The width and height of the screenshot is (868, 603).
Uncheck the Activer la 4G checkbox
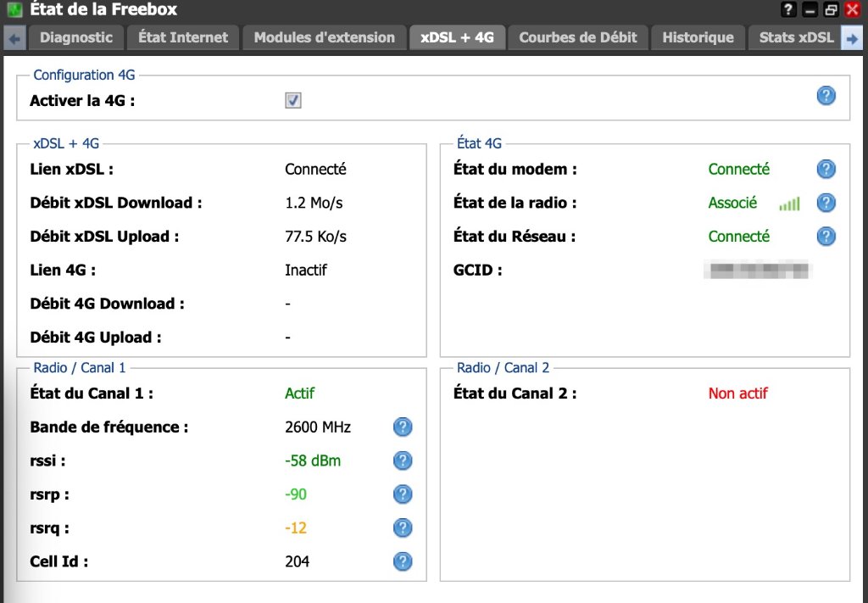click(x=292, y=101)
